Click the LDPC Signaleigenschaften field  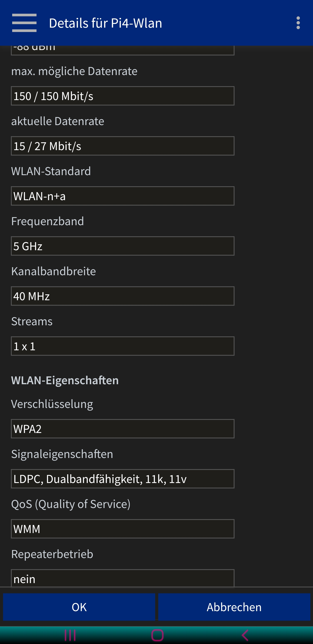coord(123,479)
